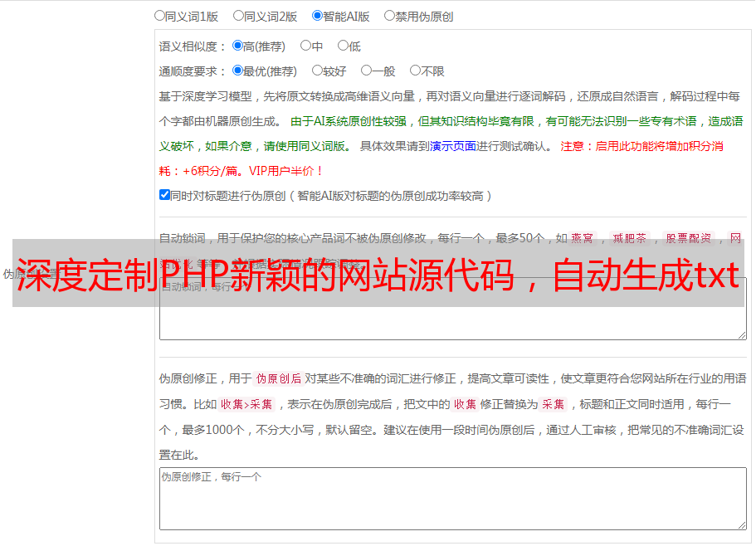The image size is (756, 546).
Task: Select the 同义词2版 radio option
Action: tap(238, 16)
